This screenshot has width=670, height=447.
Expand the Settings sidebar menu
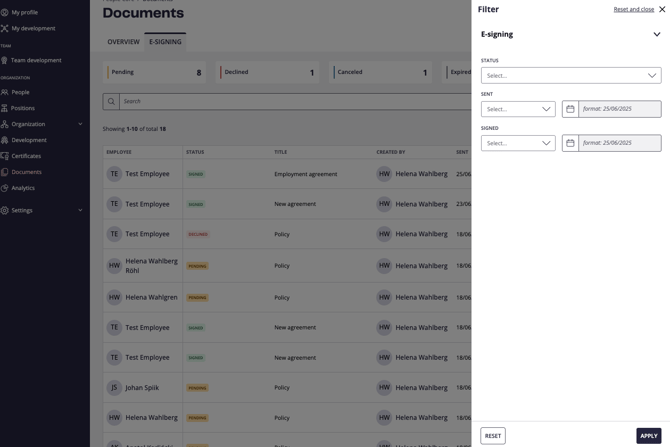(x=80, y=210)
